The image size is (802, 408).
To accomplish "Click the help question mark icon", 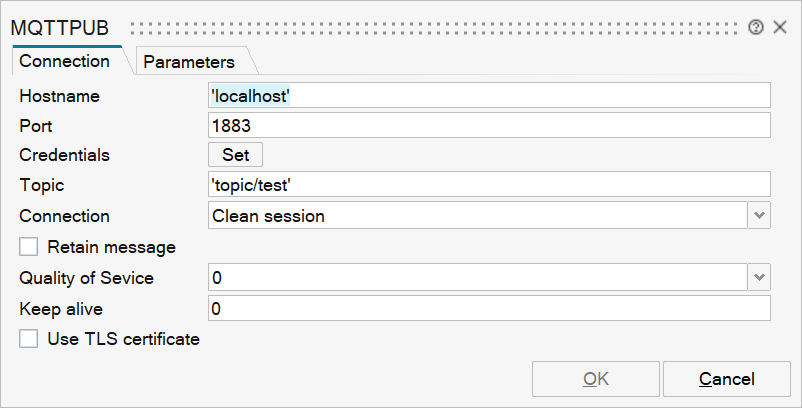I will (756, 27).
